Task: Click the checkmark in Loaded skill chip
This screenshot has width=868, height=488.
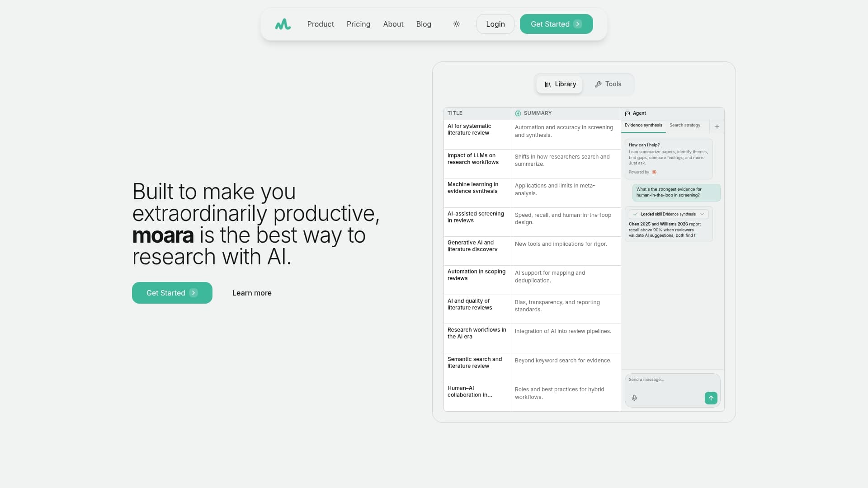Action: point(636,214)
